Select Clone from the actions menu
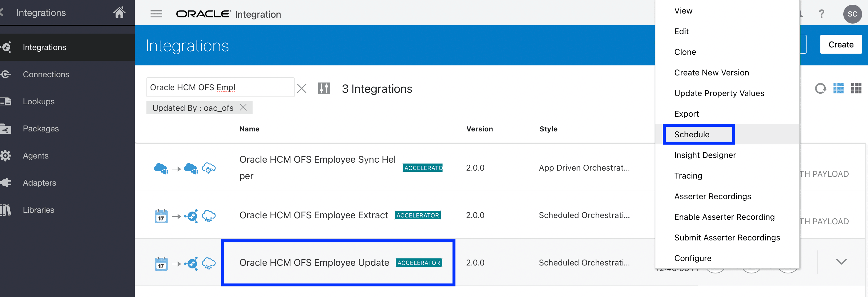This screenshot has height=297, width=868. [x=685, y=52]
